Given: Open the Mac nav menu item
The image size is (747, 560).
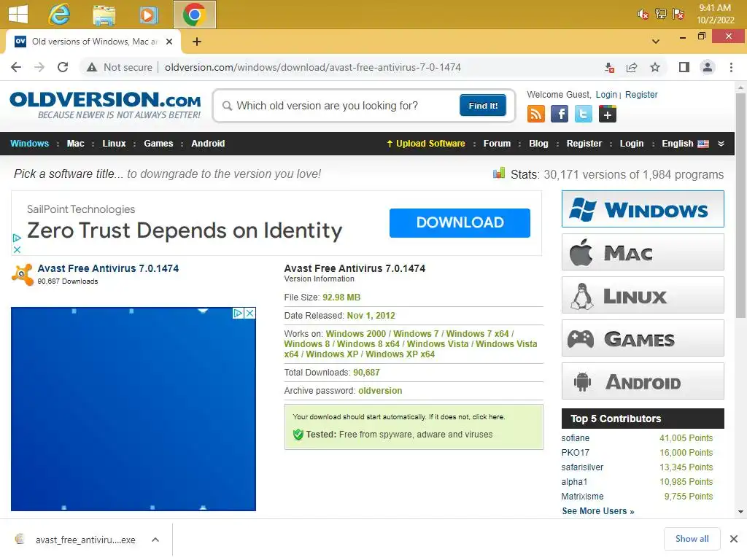Looking at the screenshot, I should click(x=75, y=144).
